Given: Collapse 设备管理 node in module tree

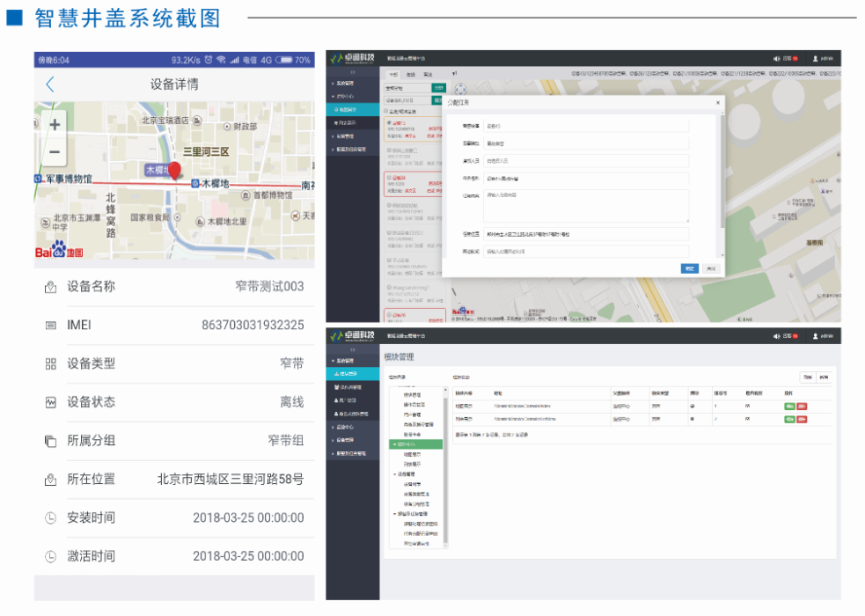Looking at the screenshot, I should tap(394, 474).
